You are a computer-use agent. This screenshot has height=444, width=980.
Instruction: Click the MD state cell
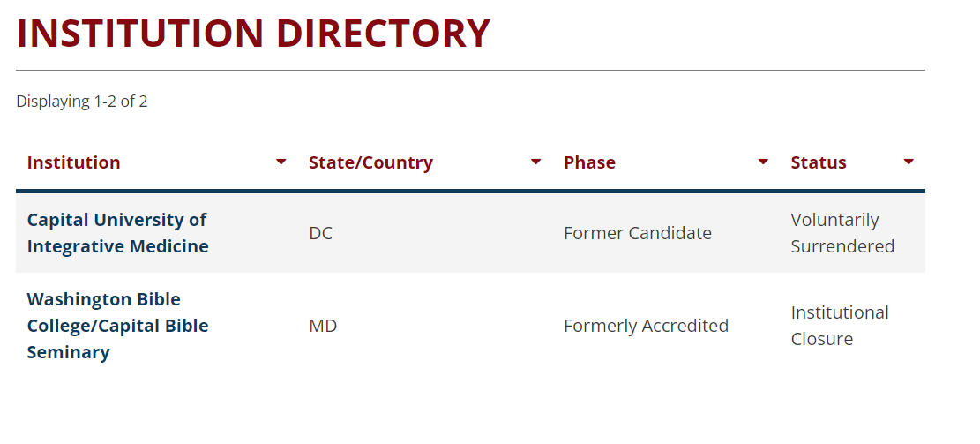click(x=323, y=326)
